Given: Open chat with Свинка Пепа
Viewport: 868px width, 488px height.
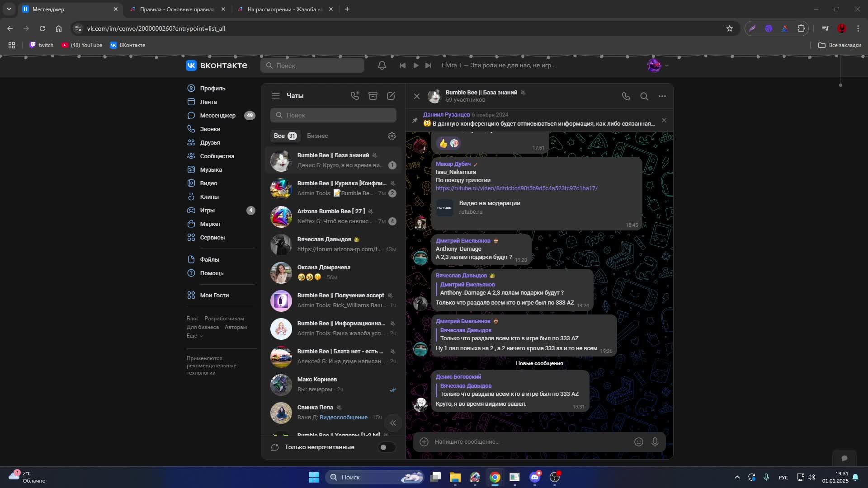Looking at the screenshot, I should click(333, 413).
